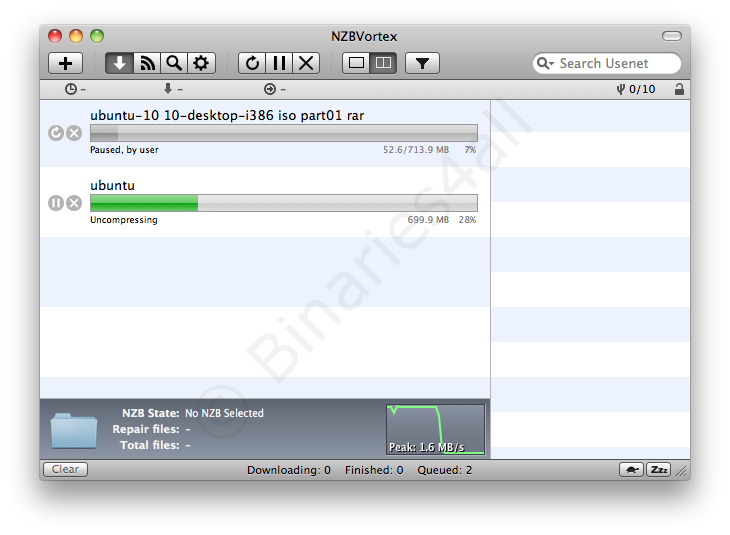Click into the Search Usenet field
Viewport: 730px width, 535px height.
click(607, 63)
